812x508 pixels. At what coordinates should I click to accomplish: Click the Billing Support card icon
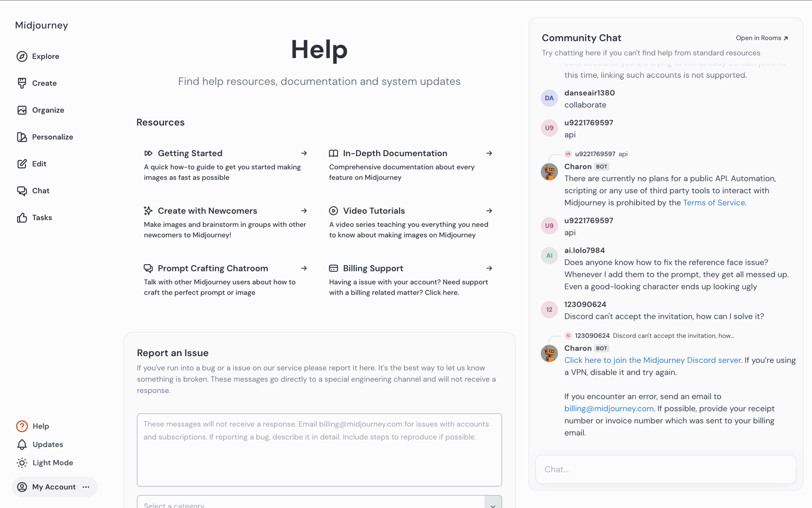[x=334, y=268]
